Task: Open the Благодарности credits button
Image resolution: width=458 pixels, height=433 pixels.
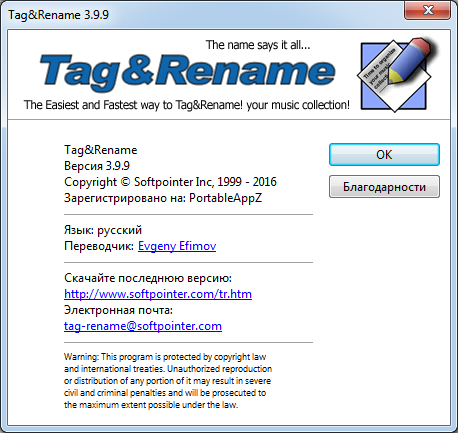Action: (384, 187)
